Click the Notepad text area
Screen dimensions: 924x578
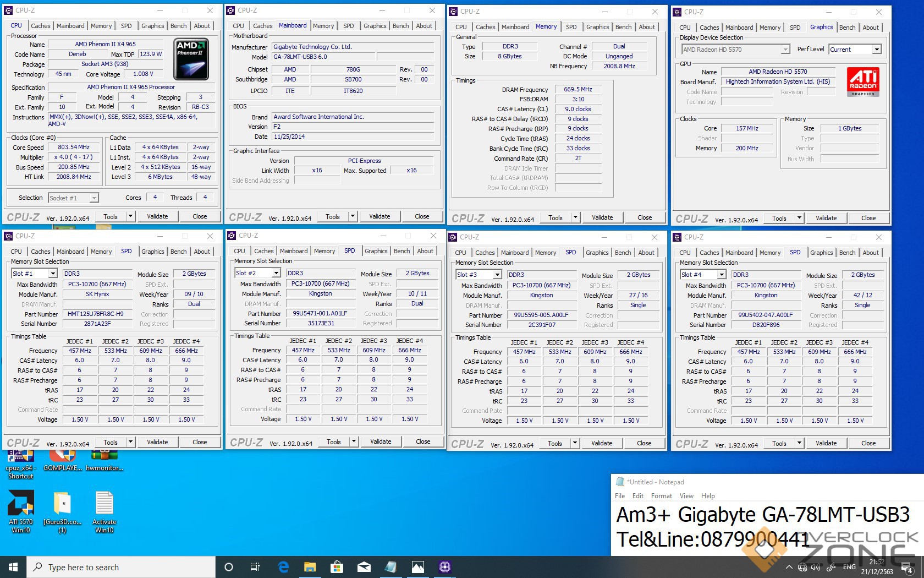[x=768, y=528]
